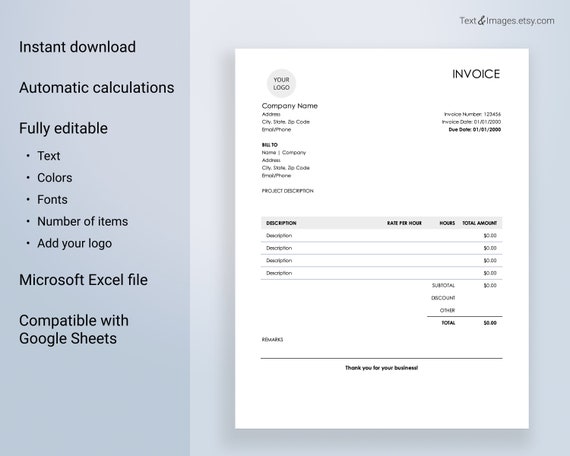Click the SUBTOTAL $0.00 amount

490,285
